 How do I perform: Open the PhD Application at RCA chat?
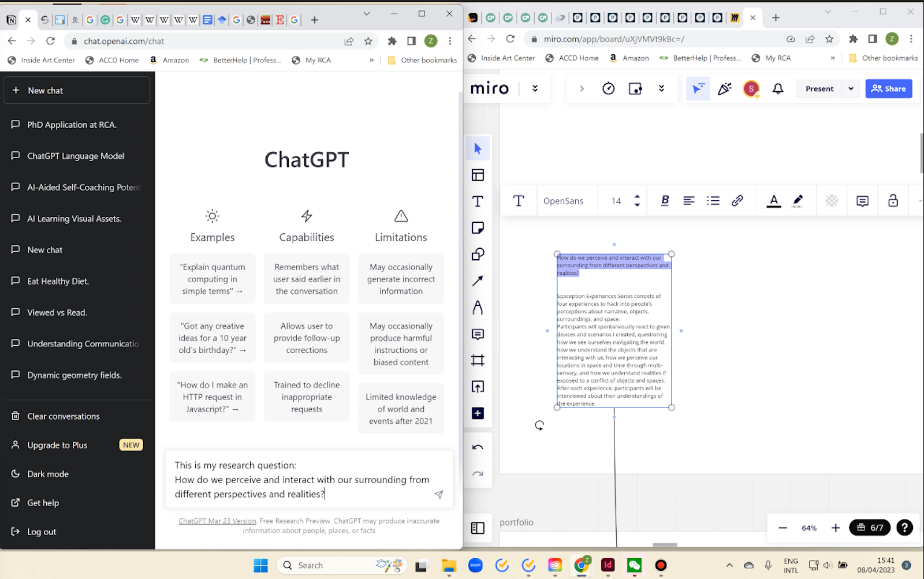click(72, 125)
